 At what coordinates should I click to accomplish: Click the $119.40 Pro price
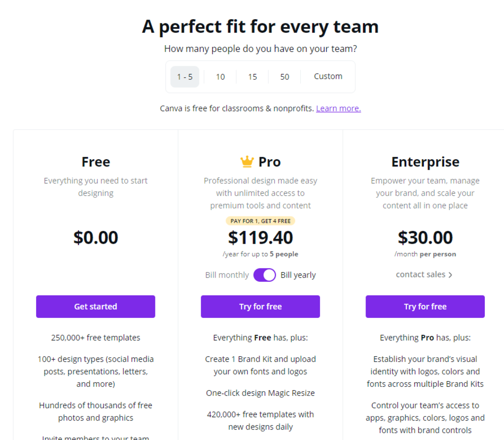click(x=260, y=237)
